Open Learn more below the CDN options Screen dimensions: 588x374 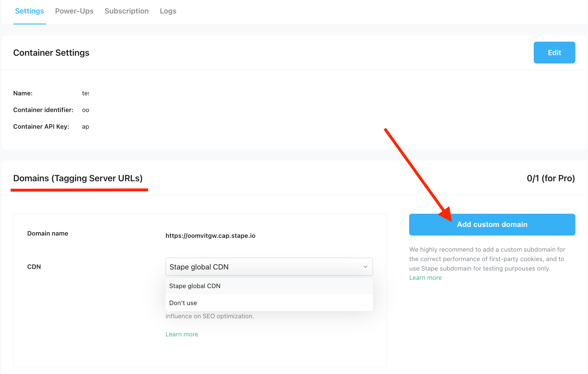point(181,334)
